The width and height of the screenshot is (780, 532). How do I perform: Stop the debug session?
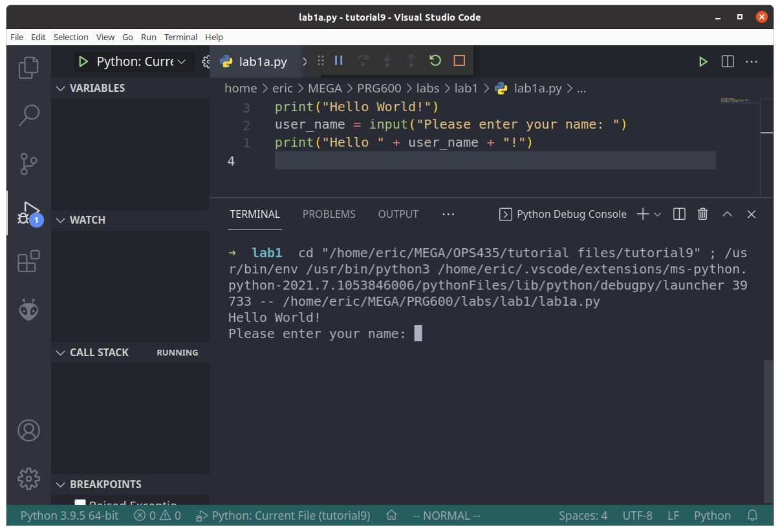pyautogui.click(x=459, y=60)
